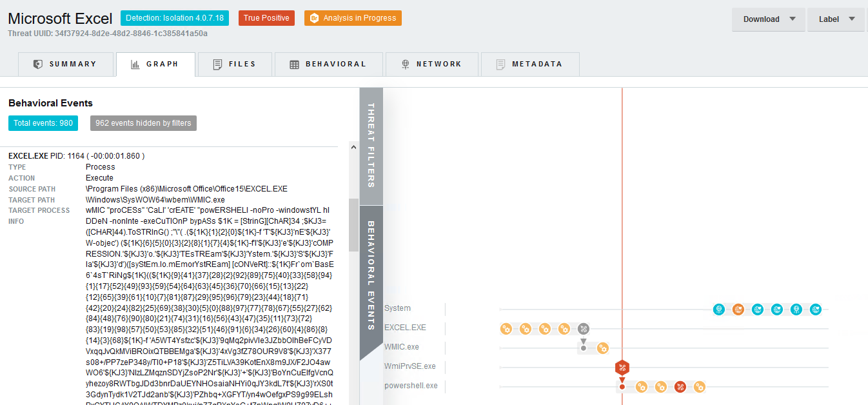Image resolution: width=868 pixels, height=405 pixels.
Task: Click the Process type value
Action: point(101,167)
